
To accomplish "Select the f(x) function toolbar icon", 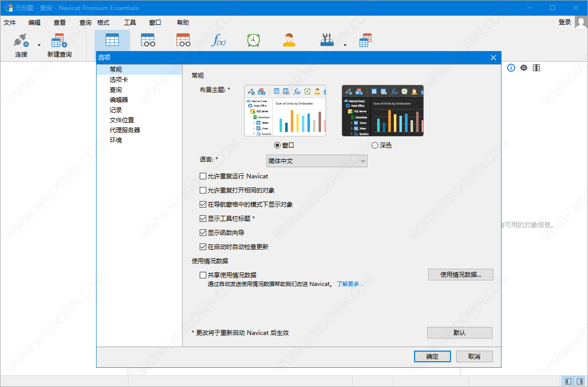I will (218, 40).
